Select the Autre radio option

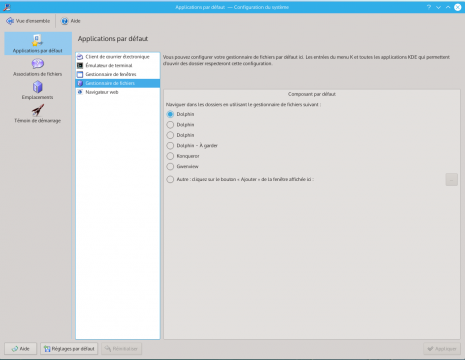(x=170, y=179)
